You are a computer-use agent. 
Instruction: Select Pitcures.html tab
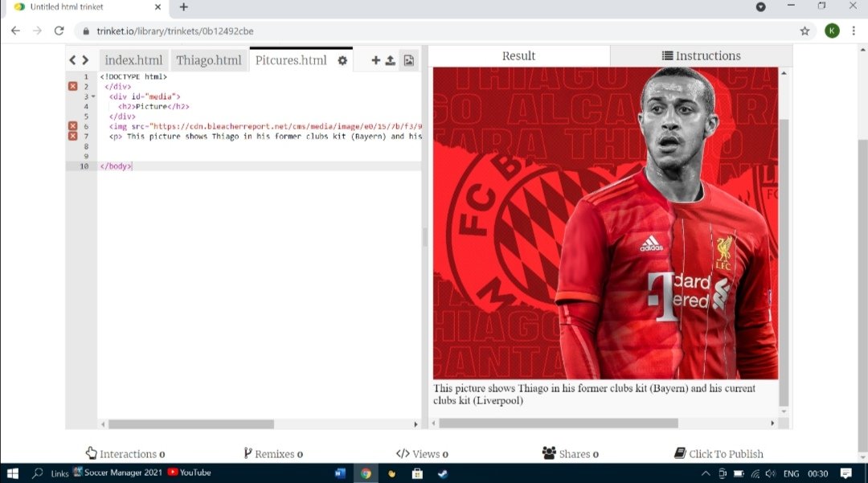pos(291,60)
